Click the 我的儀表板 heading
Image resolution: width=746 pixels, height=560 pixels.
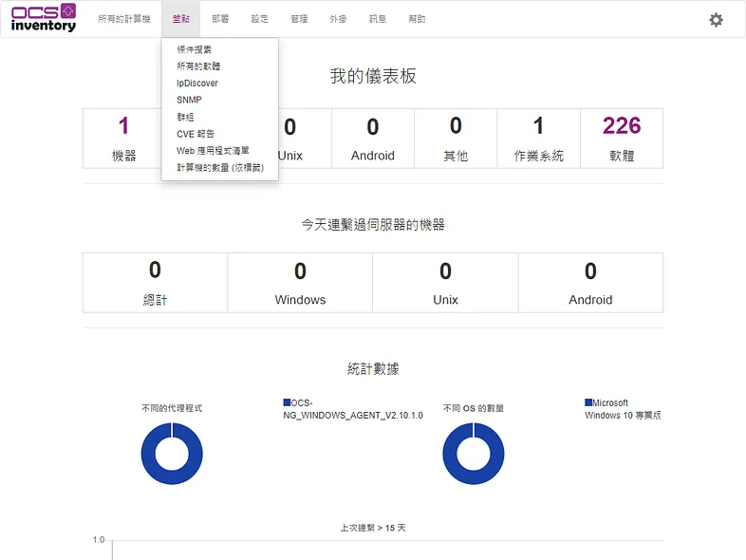[x=373, y=76]
